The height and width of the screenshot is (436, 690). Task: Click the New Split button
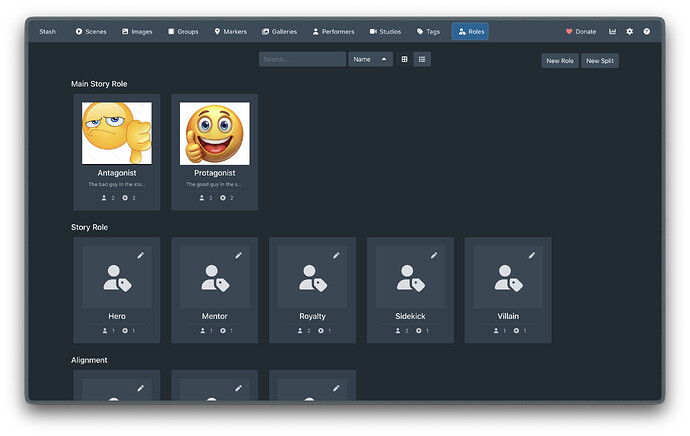(600, 61)
